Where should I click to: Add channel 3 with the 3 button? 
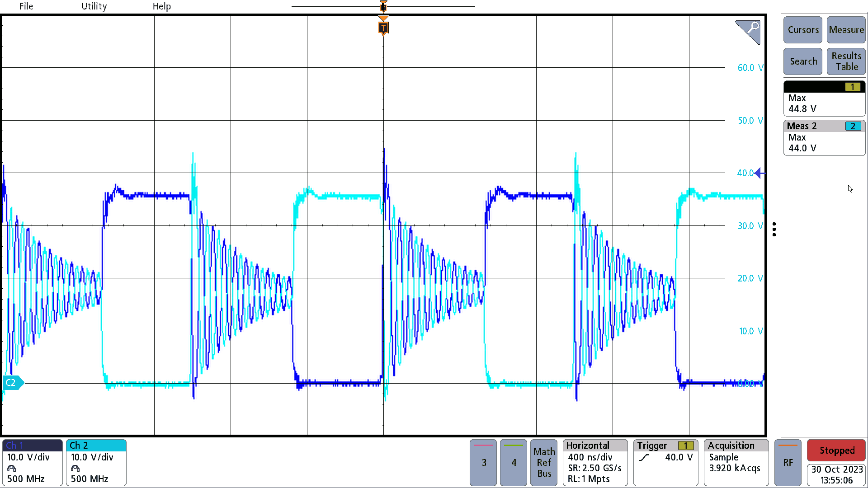pyautogui.click(x=483, y=463)
